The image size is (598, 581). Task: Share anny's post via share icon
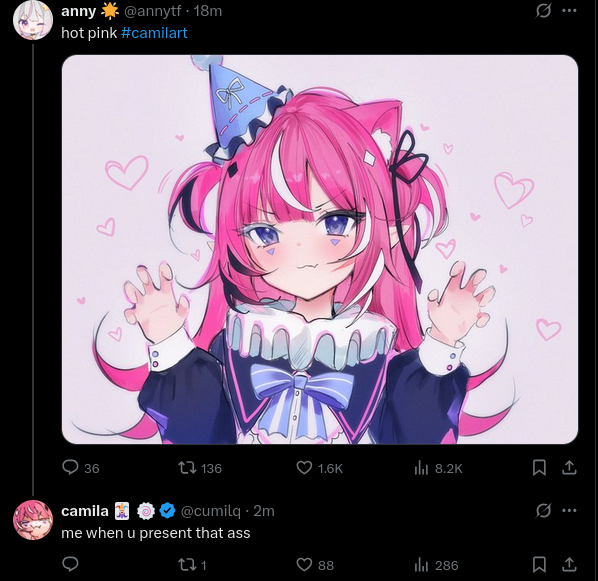(x=569, y=467)
